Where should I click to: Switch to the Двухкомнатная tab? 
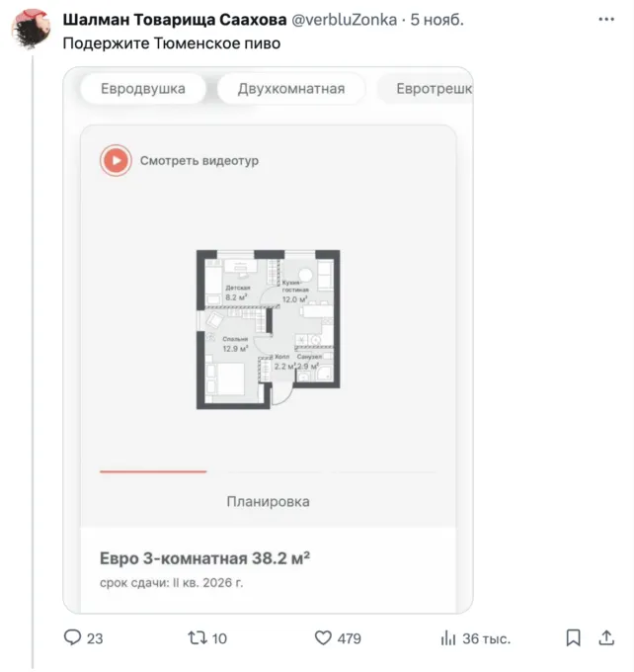pos(291,89)
